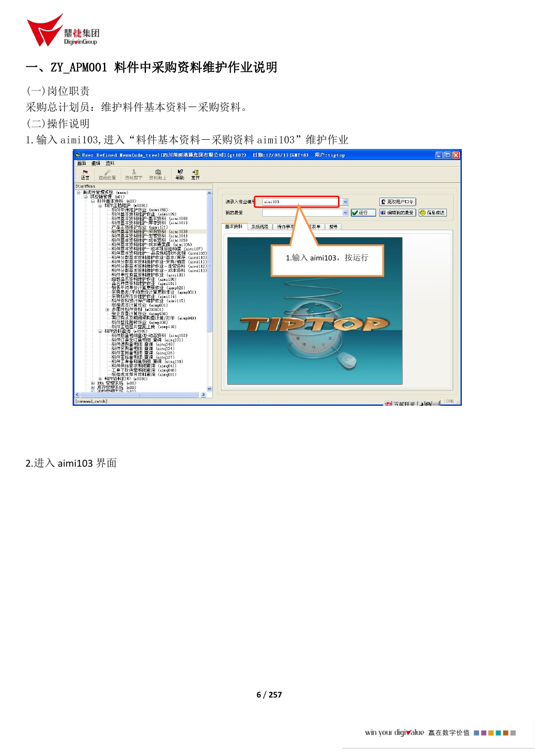The height and width of the screenshot is (756, 535).
Task: Switch to the 搜寻 tab
Action: pyautogui.click(x=334, y=227)
